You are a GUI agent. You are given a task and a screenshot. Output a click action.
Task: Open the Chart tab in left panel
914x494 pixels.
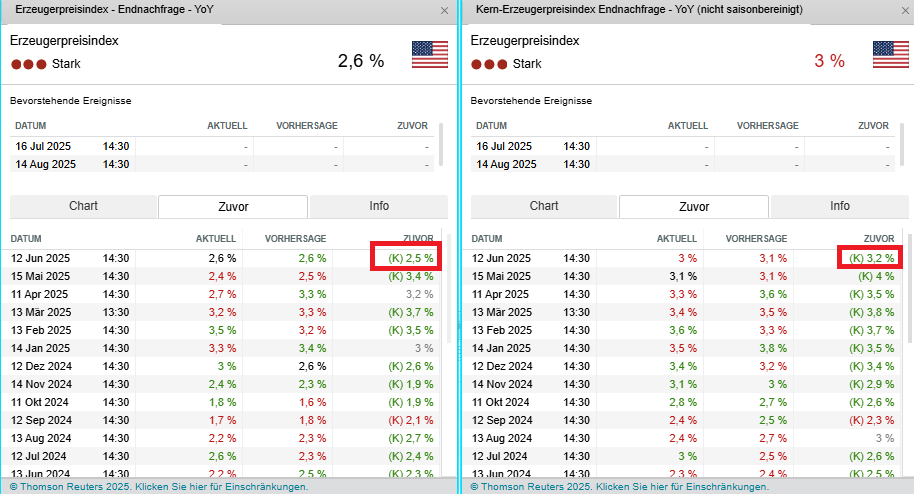click(x=83, y=206)
